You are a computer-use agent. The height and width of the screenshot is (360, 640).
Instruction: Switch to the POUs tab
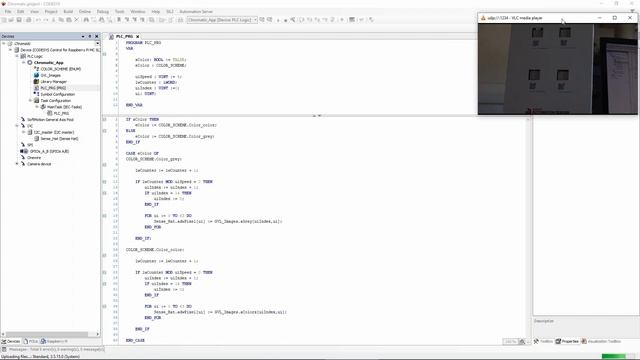coord(31,341)
